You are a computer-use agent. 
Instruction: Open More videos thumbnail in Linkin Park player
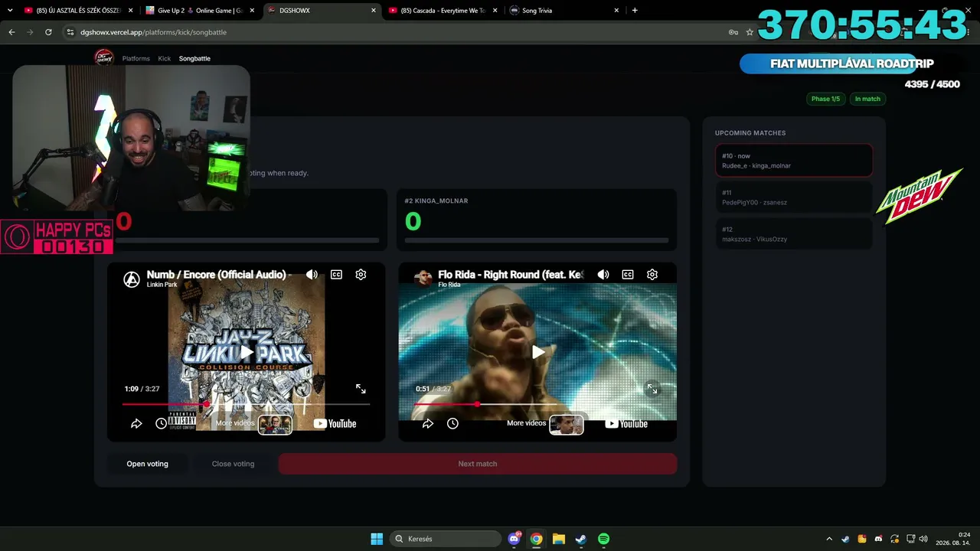click(x=275, y=424)
